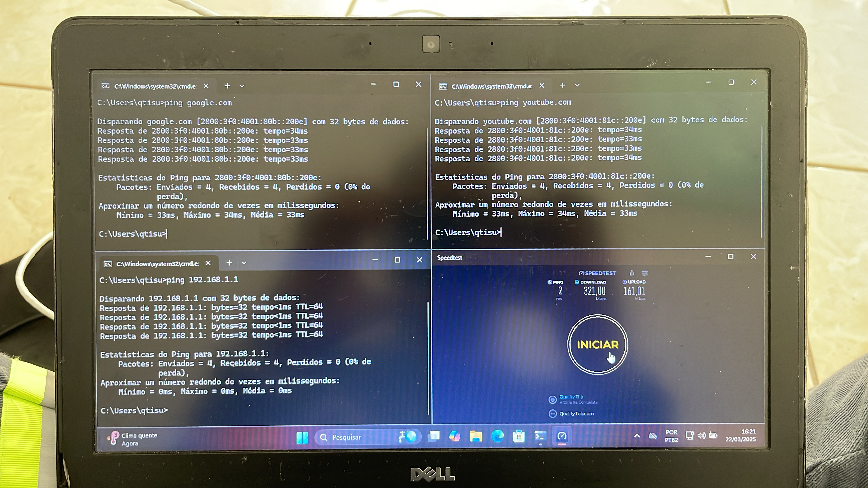This screenshot has height=488, width=868.
Task: Open the Windows Start menu
Action: [302, 437]
